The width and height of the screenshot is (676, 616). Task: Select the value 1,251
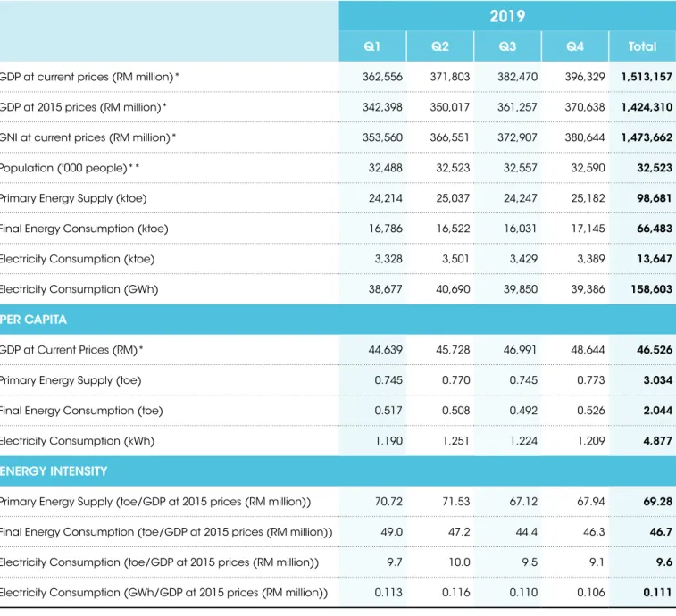(455, 441)
